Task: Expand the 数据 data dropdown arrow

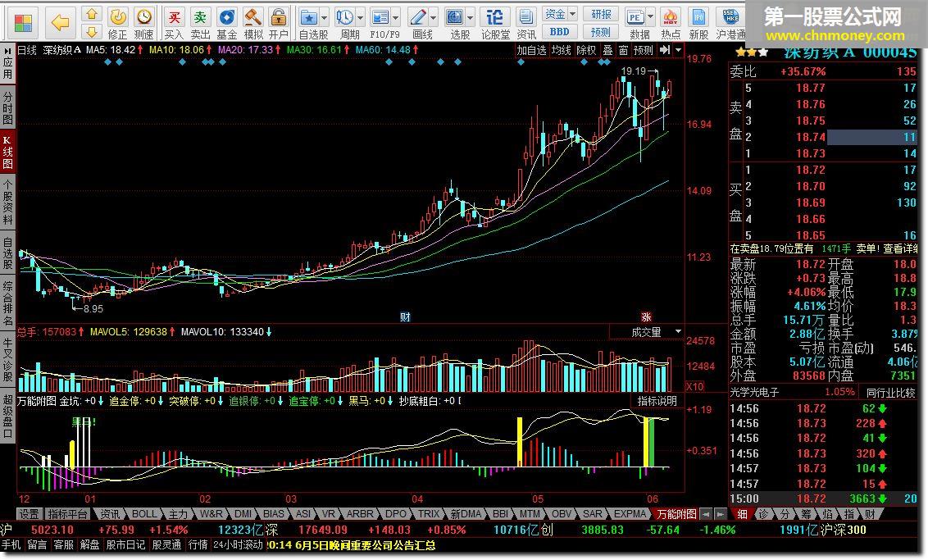Action: coord(651,18)
